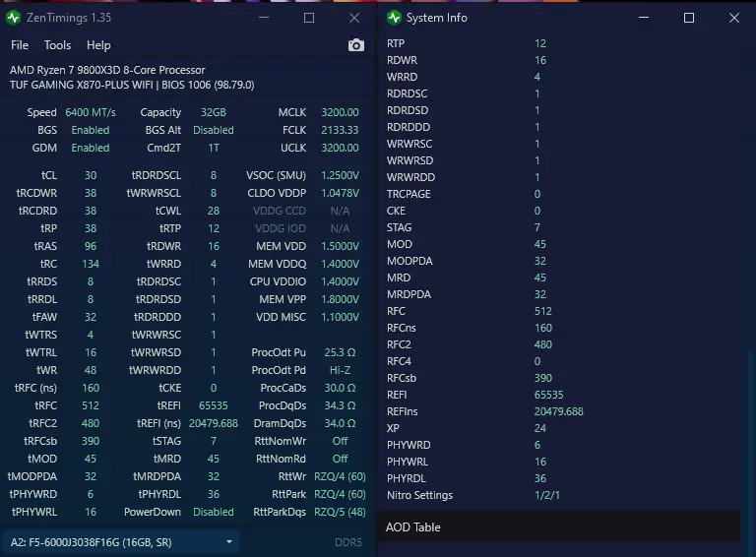Click the MEM VPP voltage 1.8000V
Viewport: 756px width, 557px height.
point(340,299)
